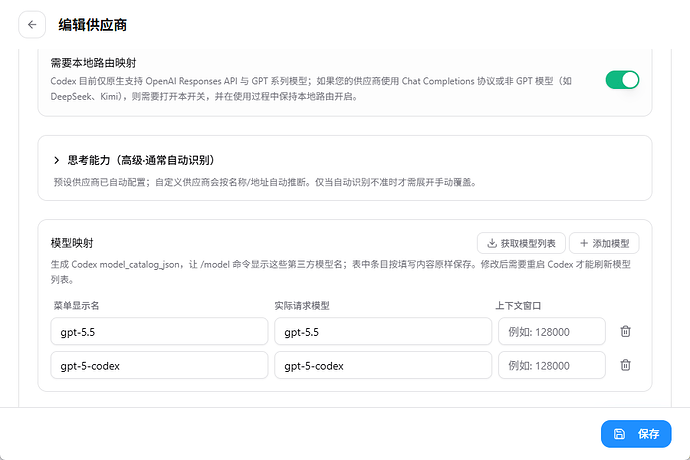Edit the gpt-5-codex menu display name field
Viewport: 690px width, 460px height.
click(159, 365)
